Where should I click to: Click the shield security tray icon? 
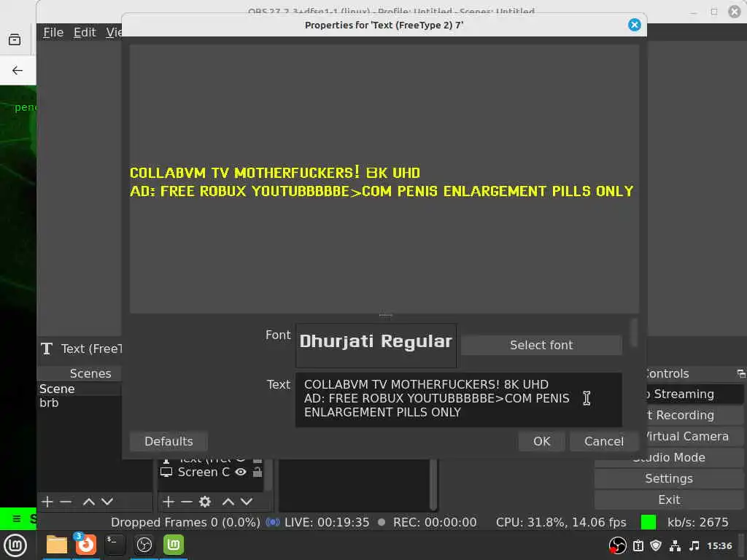[x=656, y=545]
